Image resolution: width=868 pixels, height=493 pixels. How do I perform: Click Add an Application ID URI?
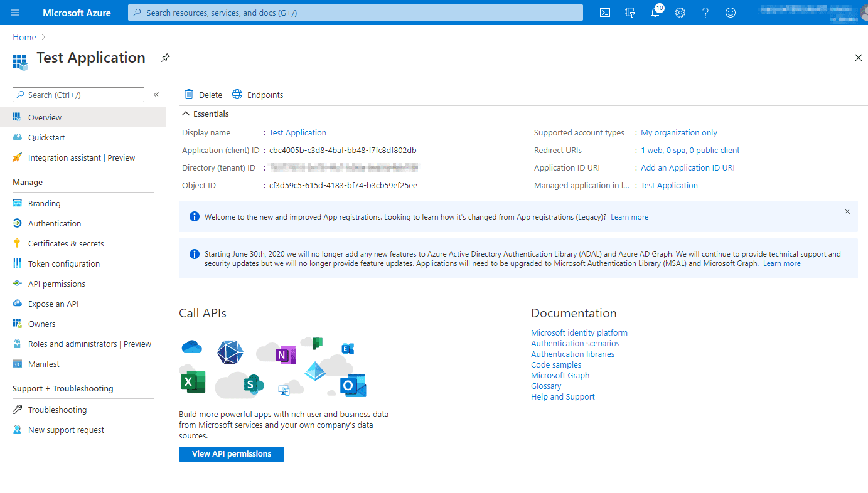[687, 168]
